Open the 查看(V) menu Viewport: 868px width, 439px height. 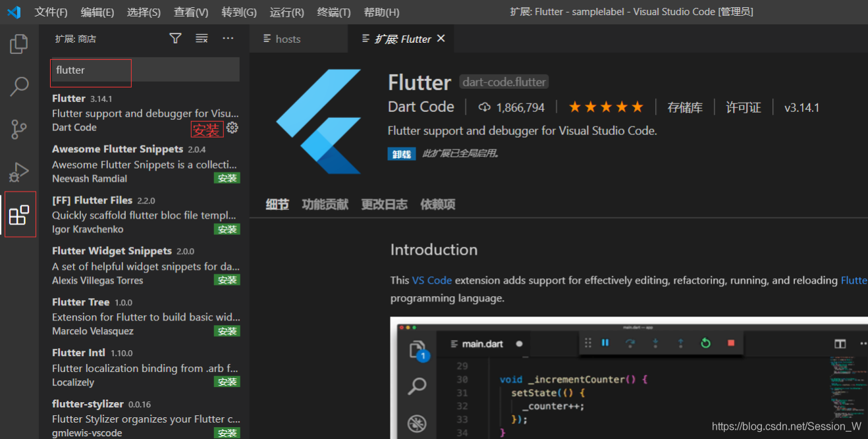[x=191, y=12]
